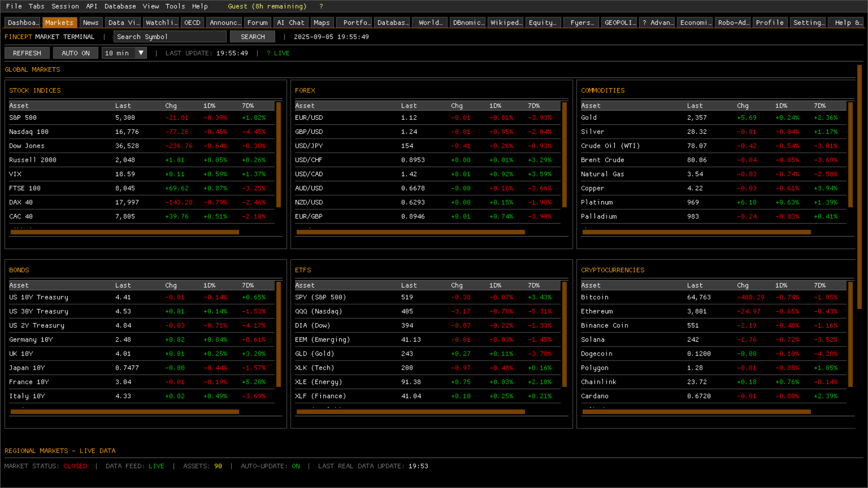Open the AI Chat tab
The image size is (868, 488).
pyautogui.click(x=291, y=23)
